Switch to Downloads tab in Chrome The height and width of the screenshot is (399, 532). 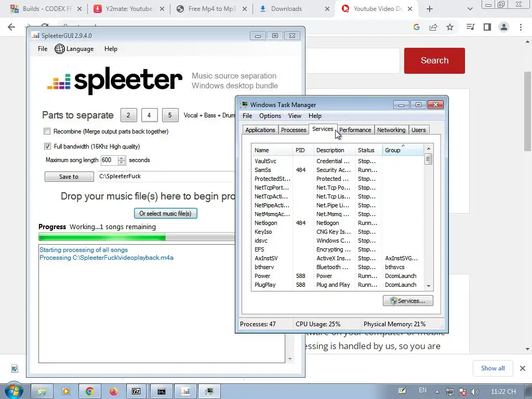coord(295,9)
